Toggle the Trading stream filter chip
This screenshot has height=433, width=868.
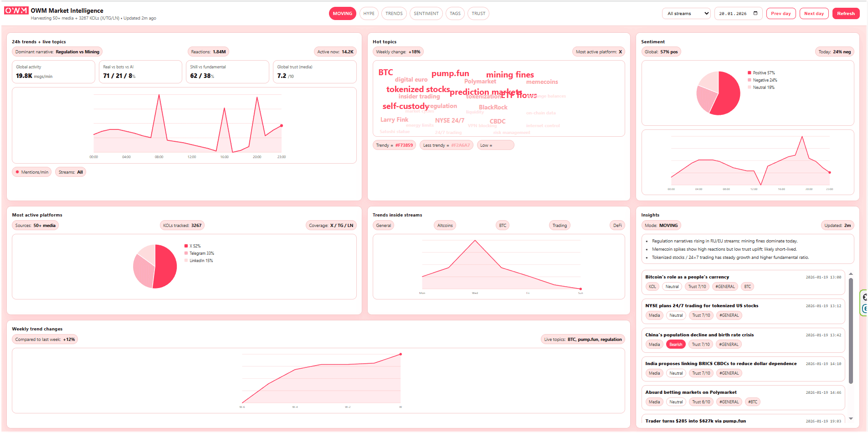pos(560,226)
